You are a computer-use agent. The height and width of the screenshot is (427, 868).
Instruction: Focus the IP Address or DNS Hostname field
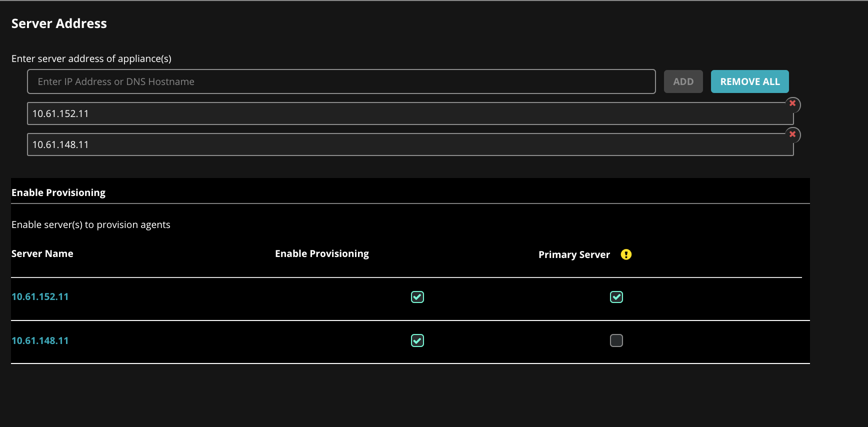341,81
